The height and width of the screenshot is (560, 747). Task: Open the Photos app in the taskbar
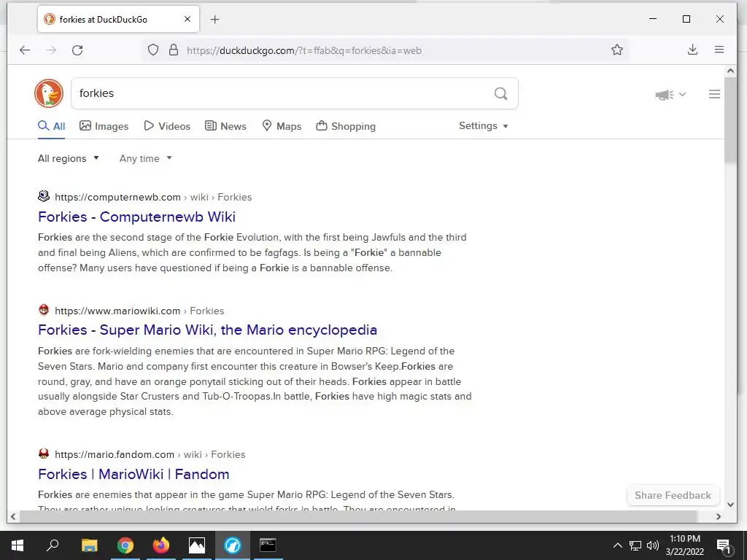(x=197, y=545)
